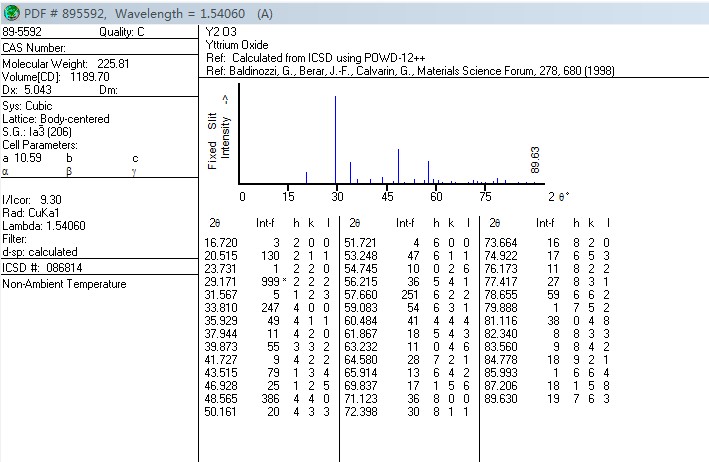Select the 2θ value 51.721
Viewport: 709px width, 462px height.
[x=361, y=243]
